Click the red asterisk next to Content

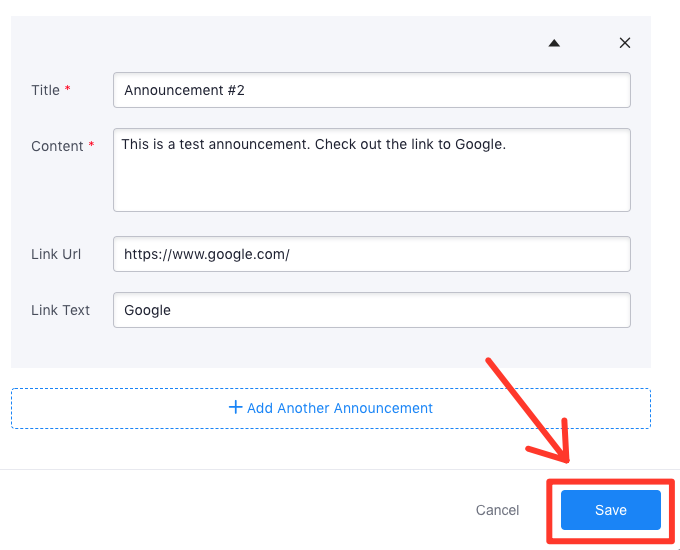[x=91, y=146]
